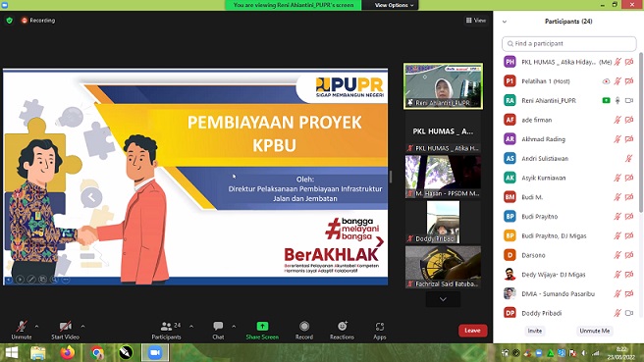This screenshot has width=644, height=362.
Task: Click the Invite button
Action: click(534, 331)
